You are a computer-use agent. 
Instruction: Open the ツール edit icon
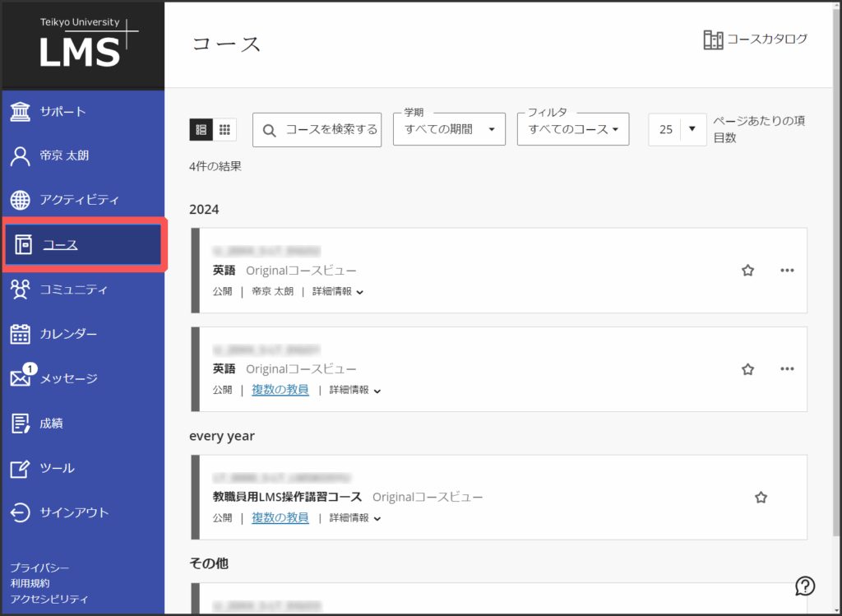[20, 468]
